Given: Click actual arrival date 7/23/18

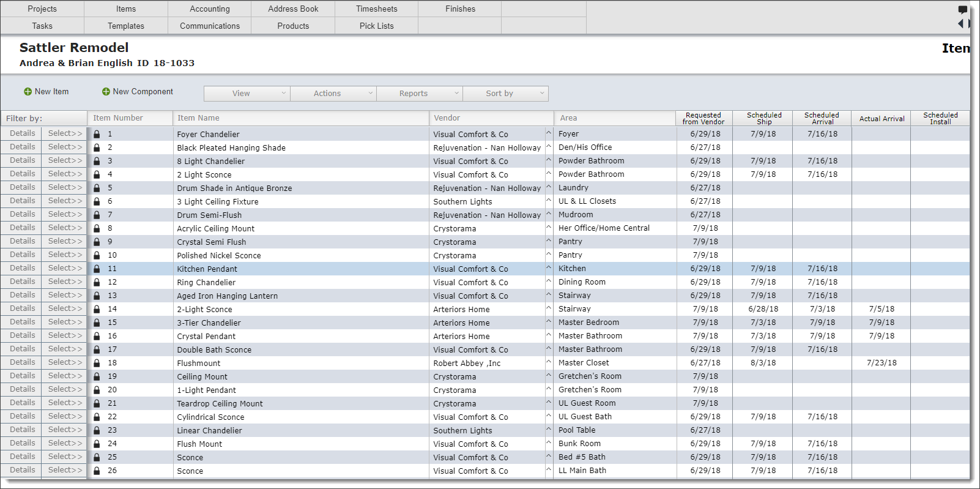Looking at the screenshot, I should coord(882,363).
